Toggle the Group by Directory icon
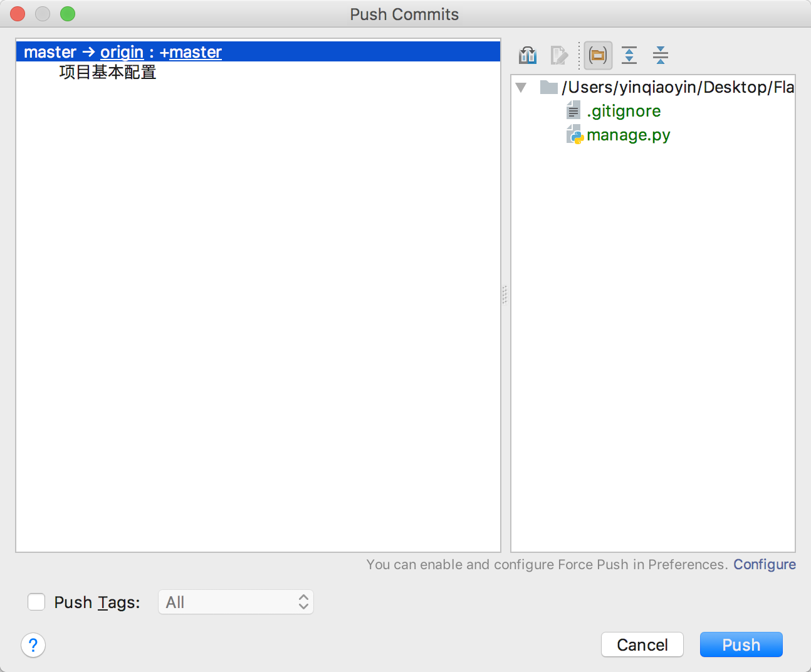 coord(598,55)
